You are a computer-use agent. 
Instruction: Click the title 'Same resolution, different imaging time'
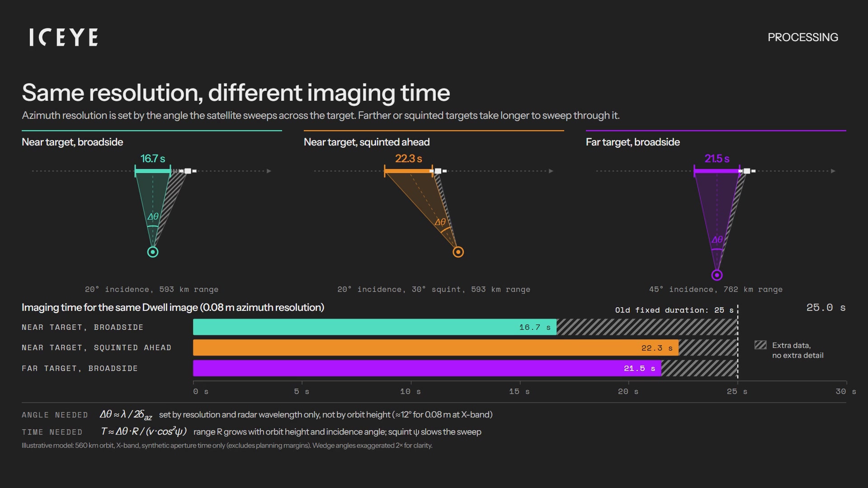coord(236,93)
